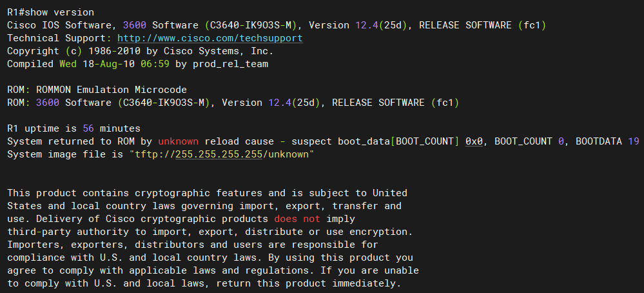Click the red word 'unknown' reload cause
The width and height of the screenshot is (644, 293).
179,142
